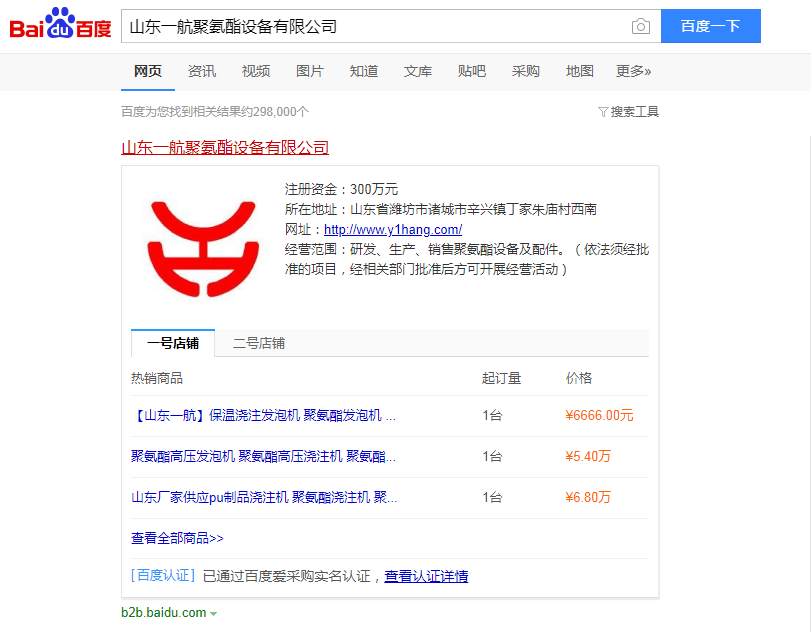Click the Baidu logo
Screen dimensions: 811x632
60,24
